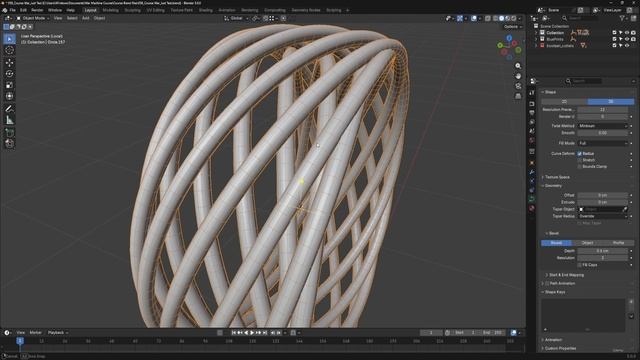Open the Edit menu
This screenshot has width=640, height=360.
tap(23, 10)
